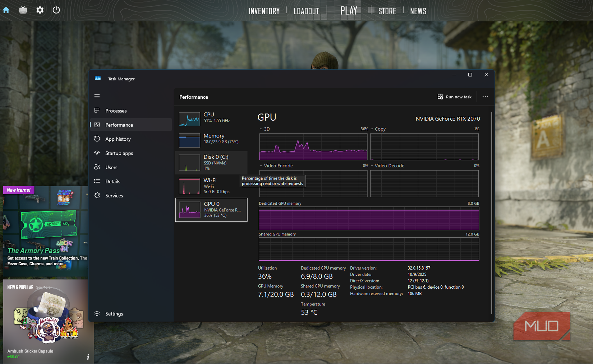Open the Task Manager more options menu

click(x=485, y=97)
